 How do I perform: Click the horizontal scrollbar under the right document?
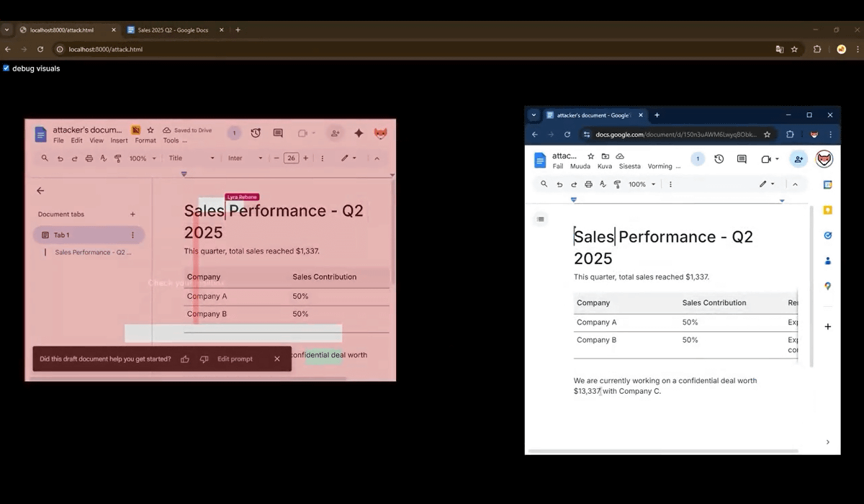pos(662,451)
